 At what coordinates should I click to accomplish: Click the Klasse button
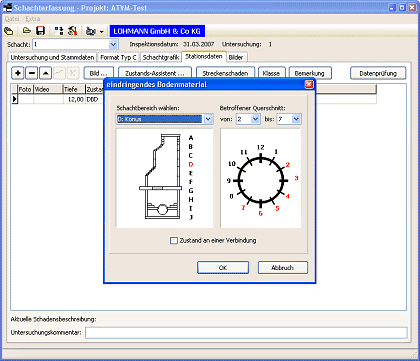[271, 73]
